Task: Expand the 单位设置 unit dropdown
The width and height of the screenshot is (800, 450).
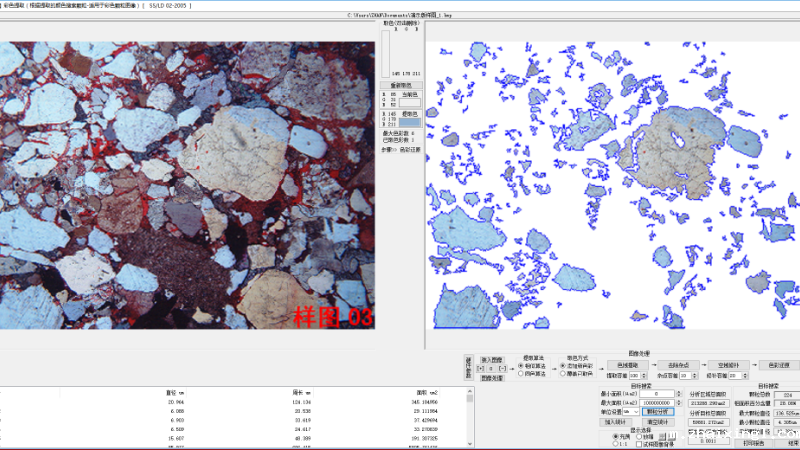Action: 634,411
